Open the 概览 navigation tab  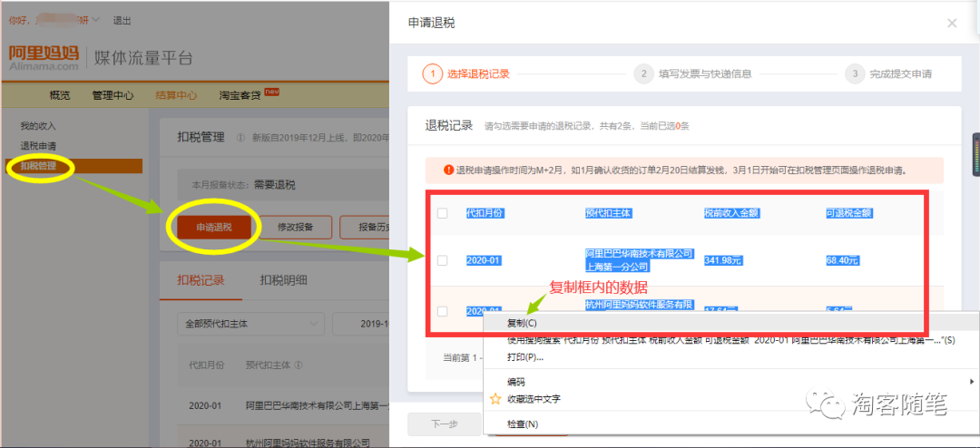pos(60,95)
